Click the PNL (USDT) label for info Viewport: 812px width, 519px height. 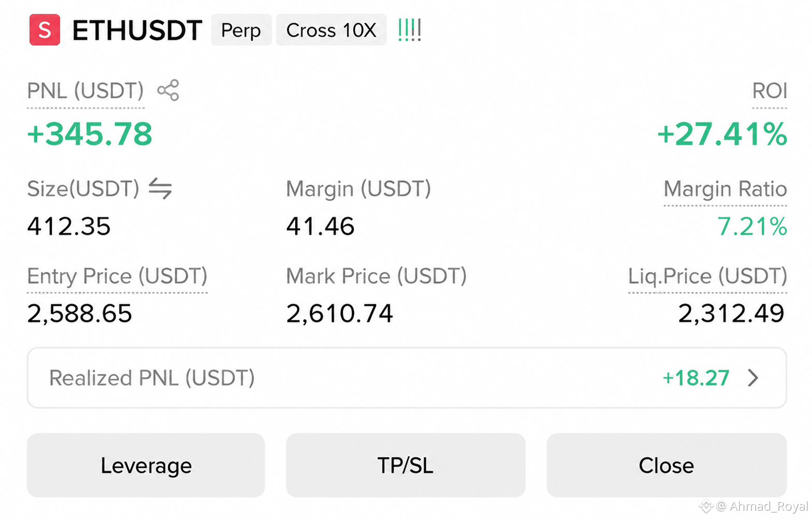85,91
